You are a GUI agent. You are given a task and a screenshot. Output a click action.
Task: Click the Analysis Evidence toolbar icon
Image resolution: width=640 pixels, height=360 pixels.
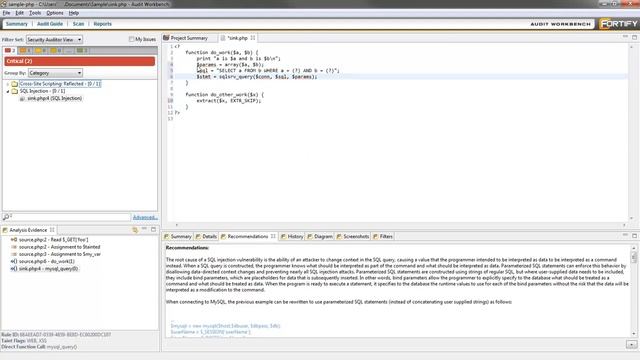[135, 230]
